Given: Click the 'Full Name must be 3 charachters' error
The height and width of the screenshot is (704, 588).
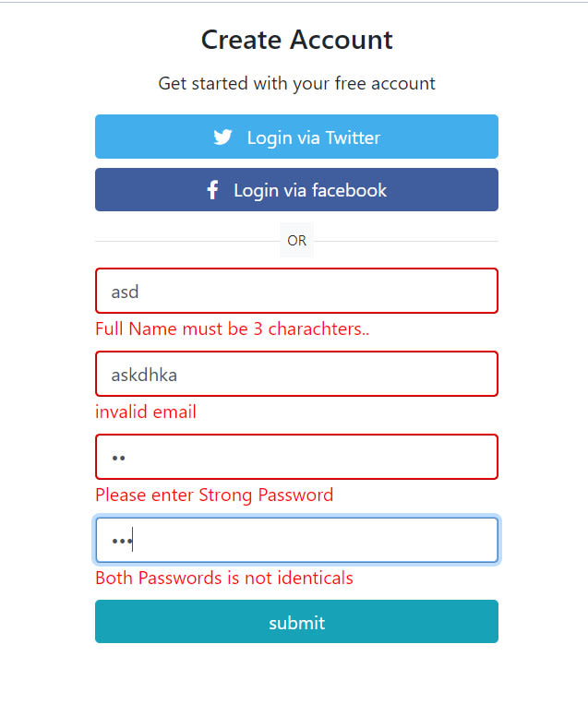Looking at the screenshot, I should [232, 329].
